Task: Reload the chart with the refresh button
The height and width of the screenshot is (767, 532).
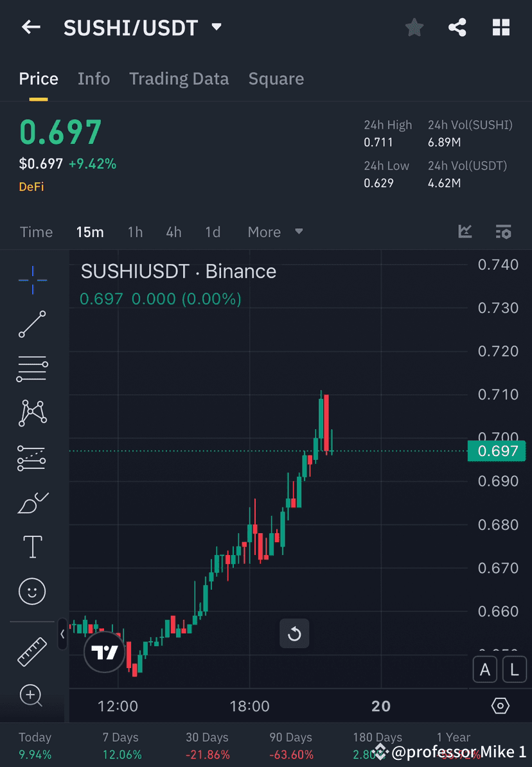Action: (x=294, y=633)
